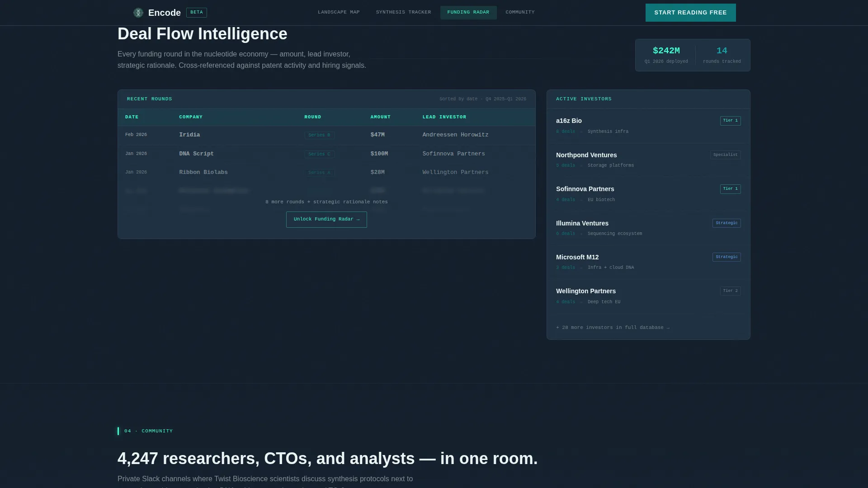Screen dimensions: 868x488
Task: Click Strategic badge for Microsoft M12
Action: (726, 257)
